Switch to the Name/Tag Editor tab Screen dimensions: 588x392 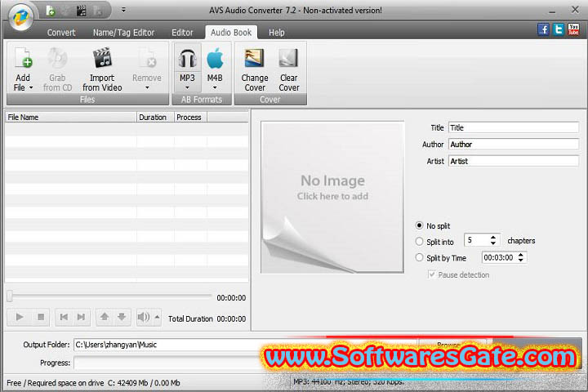tap(124, 33)
